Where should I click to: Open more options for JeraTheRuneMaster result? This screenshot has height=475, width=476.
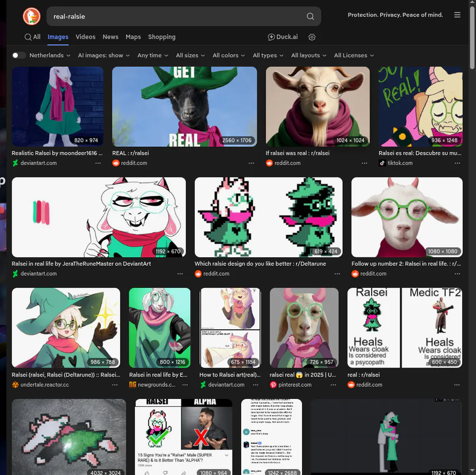tap(180, 274)
